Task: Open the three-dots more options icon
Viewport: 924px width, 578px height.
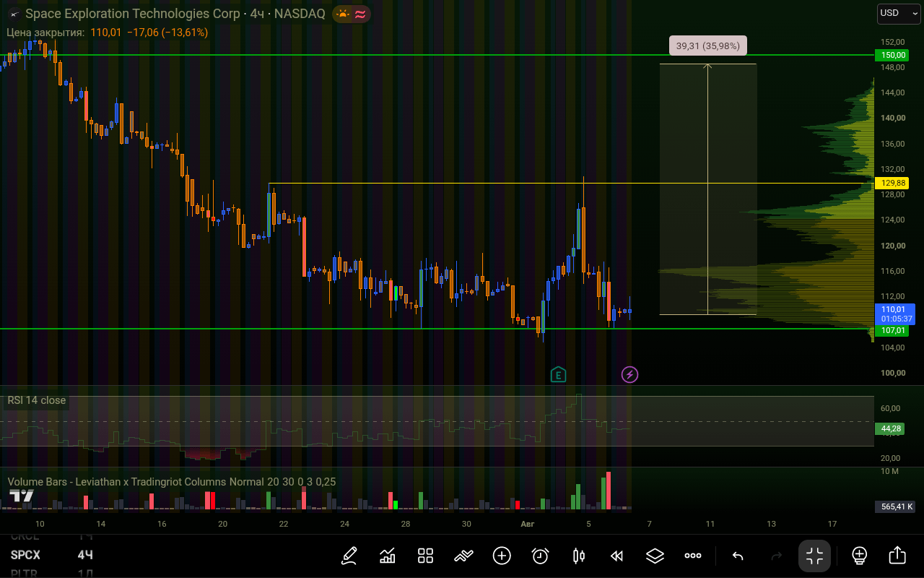Action: 693,556
